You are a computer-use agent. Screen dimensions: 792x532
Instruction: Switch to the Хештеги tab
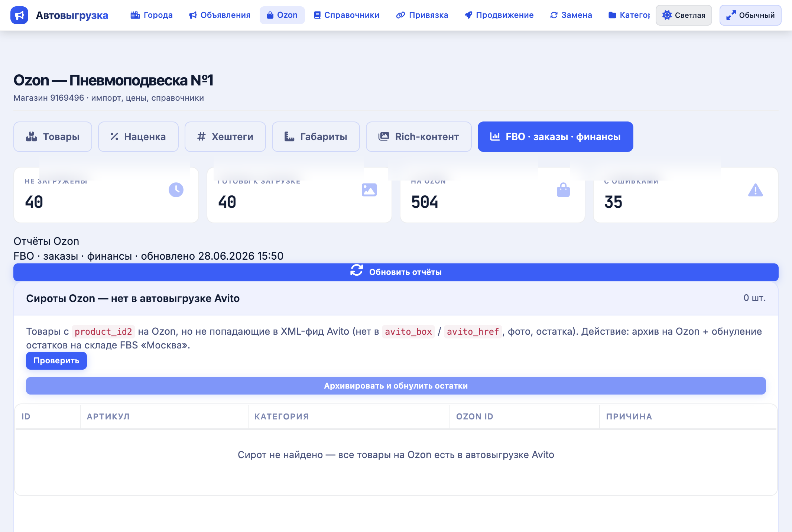225,137
